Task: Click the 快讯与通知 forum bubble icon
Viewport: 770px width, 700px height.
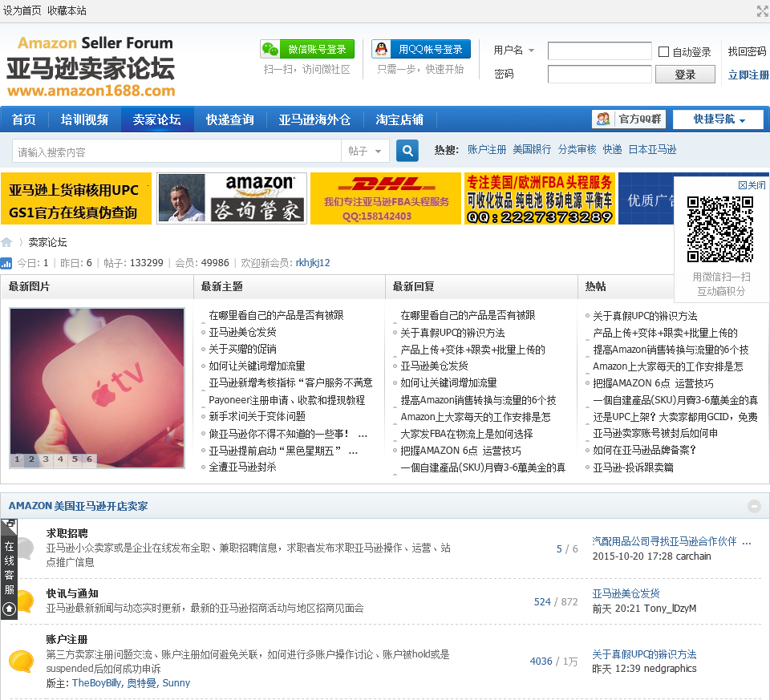Action: coord(25,601)
